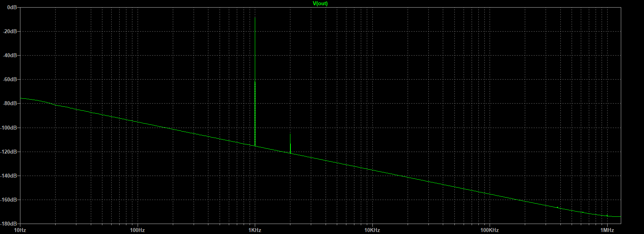Click the -60dB axis label
The width and height of the screenshot is (644, 234).
[11, 79]
